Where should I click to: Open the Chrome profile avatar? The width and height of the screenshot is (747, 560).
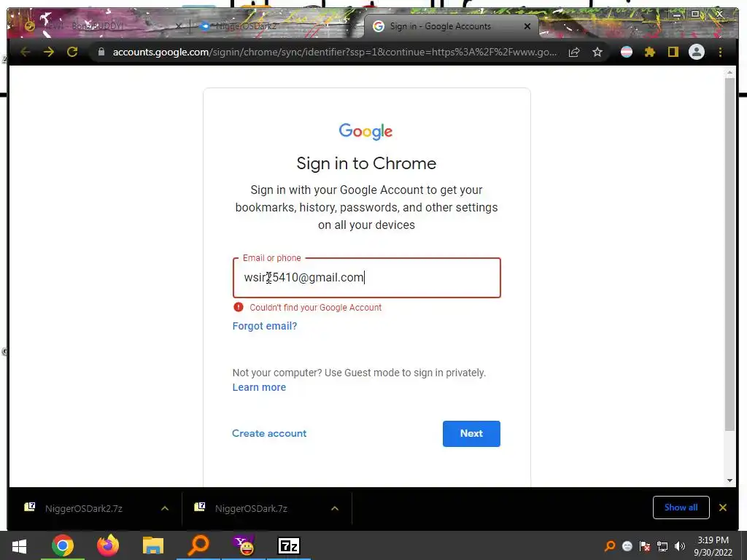tap(697, 52)
